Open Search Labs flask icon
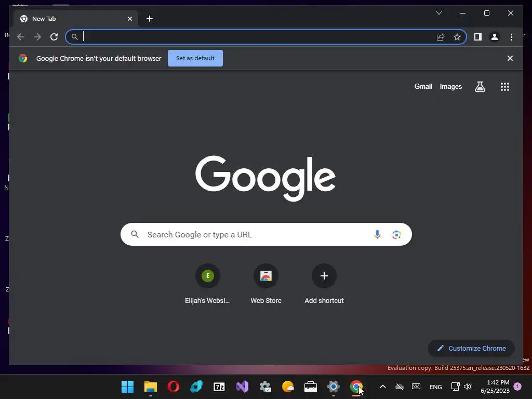Screen dimensions: 532x399 (480, 87)
